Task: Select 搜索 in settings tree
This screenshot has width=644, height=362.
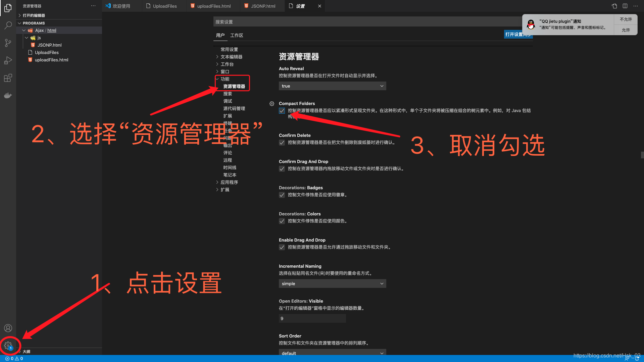Action: [228, 94]
